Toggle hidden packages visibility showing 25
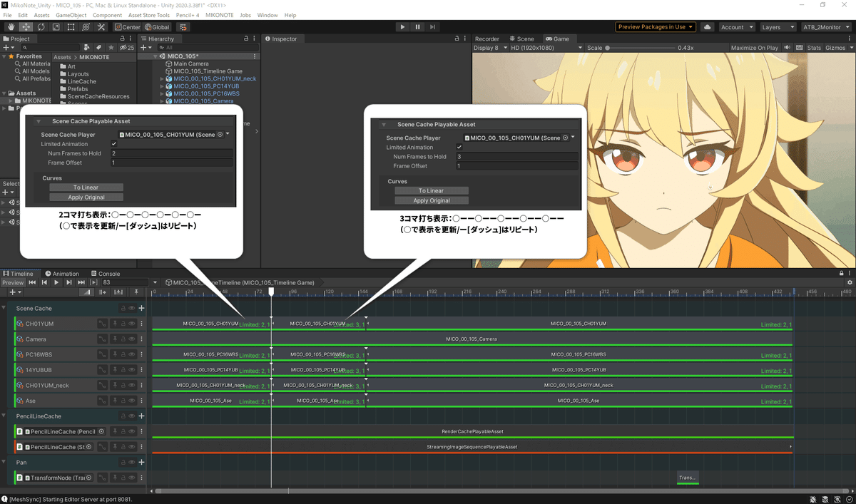Viewport: 856px width, 504px height. point(128,47)
